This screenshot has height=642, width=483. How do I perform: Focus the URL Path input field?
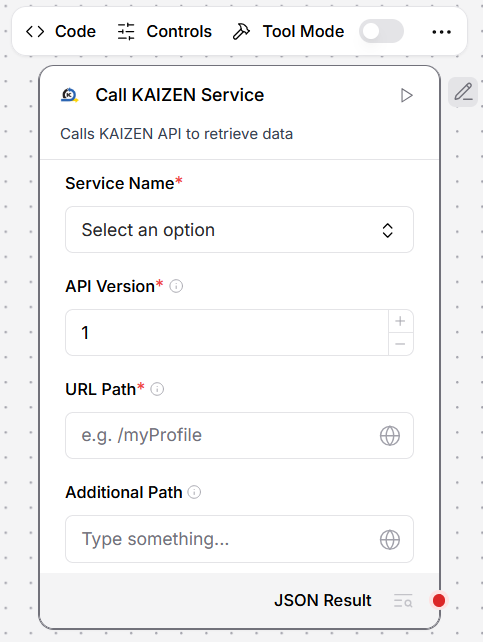click(239, 436)
